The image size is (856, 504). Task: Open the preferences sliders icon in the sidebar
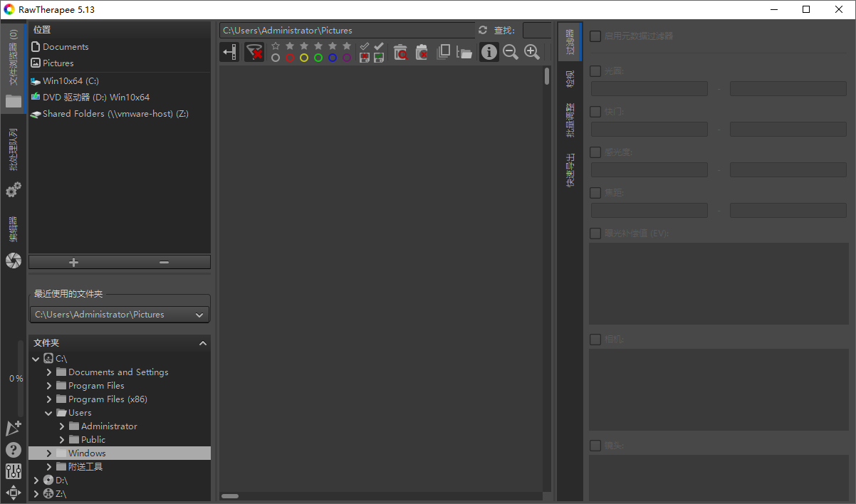point(14,471)
